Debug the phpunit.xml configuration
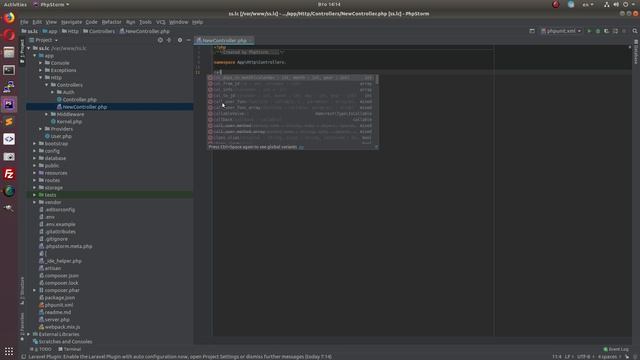This screenshot has width=640, height=360. tap(598, 31)
